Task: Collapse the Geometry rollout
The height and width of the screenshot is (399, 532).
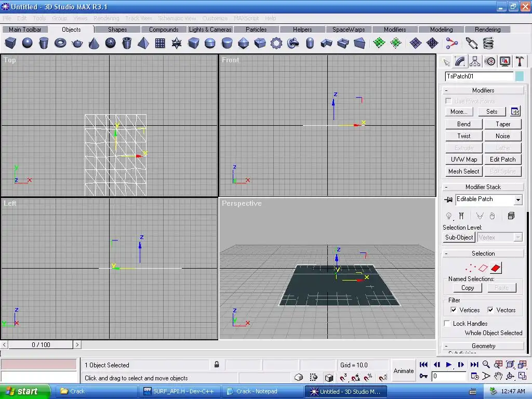Action: click(483, 346)
